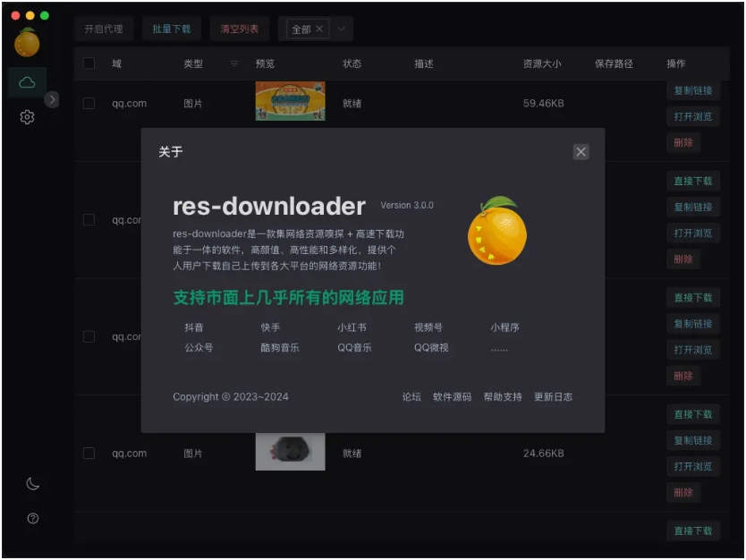This screenshot has width=746, height=560.
Task: Click the 开启代理 proxy button
Action: [103, 28]
